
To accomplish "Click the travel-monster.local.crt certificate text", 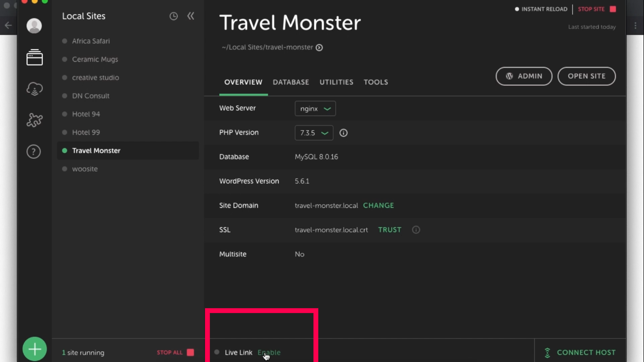I will (331, 230).
